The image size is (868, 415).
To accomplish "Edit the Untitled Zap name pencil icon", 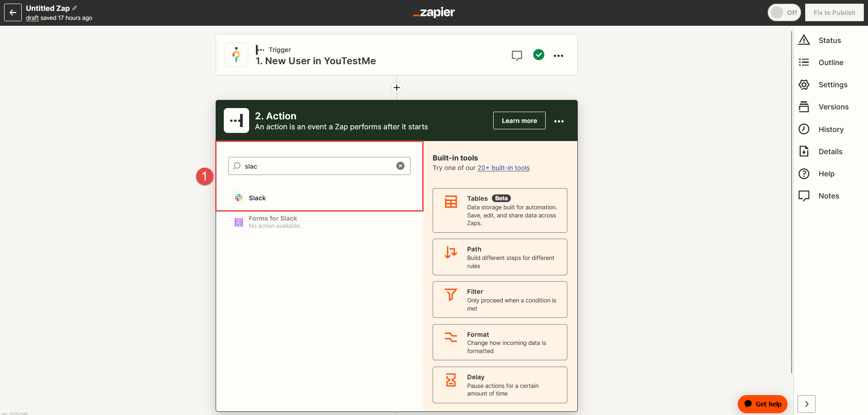I will (x=75, y=8).
